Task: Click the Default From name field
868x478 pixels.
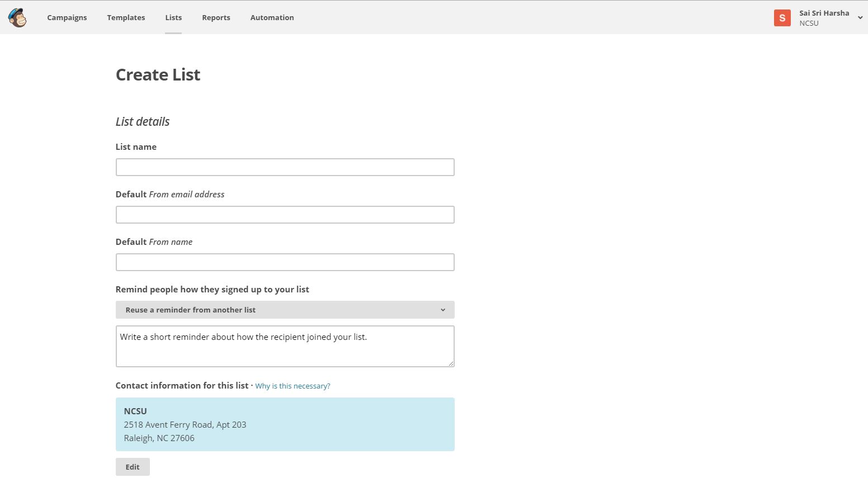Action: (x=285, y=262)
